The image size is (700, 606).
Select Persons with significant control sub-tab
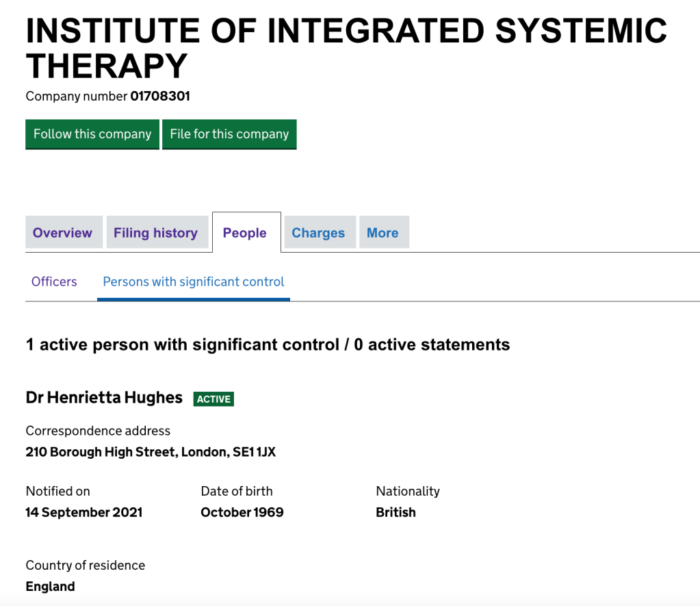click(194, 281)
